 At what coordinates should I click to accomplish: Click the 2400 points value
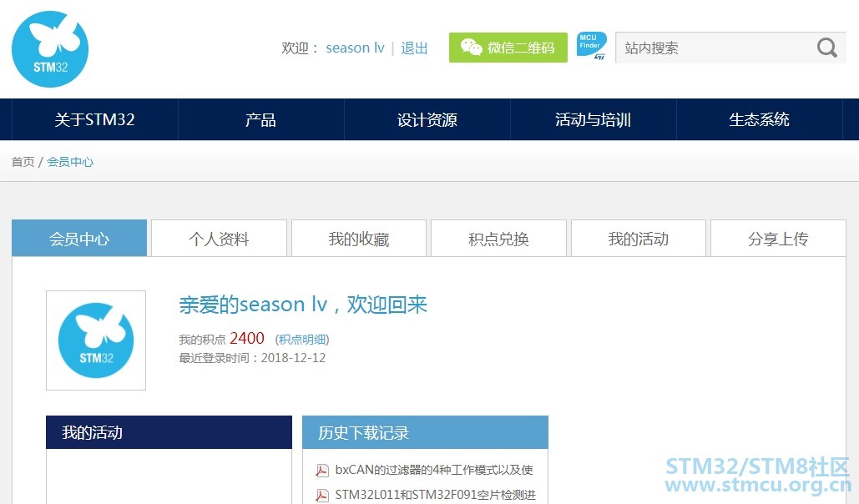pos(247,339)
